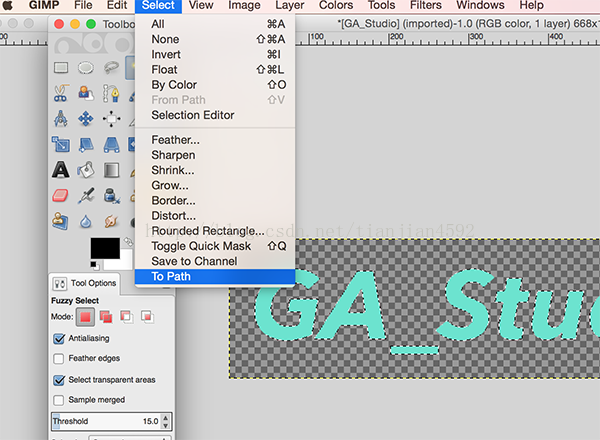Select the Blur droplet tool

click(86, 222)
